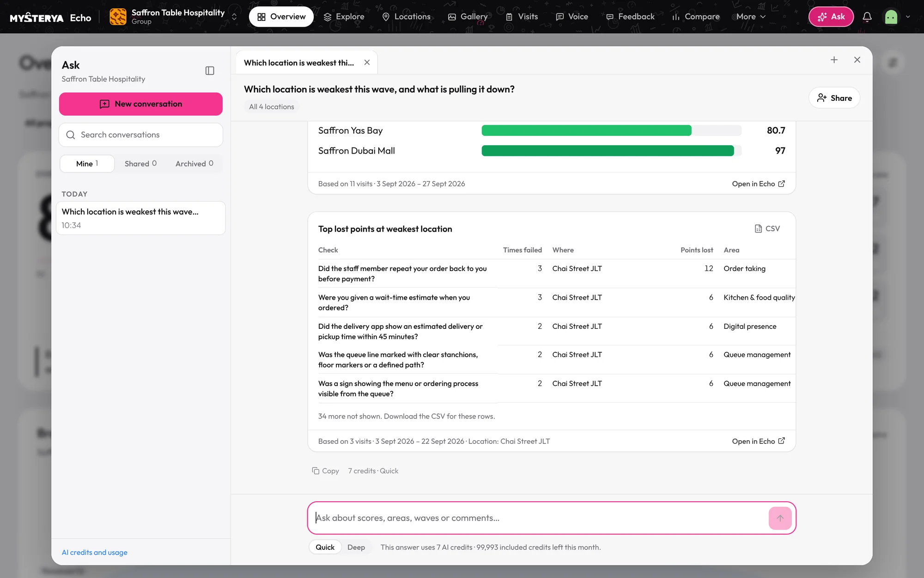The width and height of the screenshot is (924, 578).
Task: Click the send arrow button
Action: 780,518
